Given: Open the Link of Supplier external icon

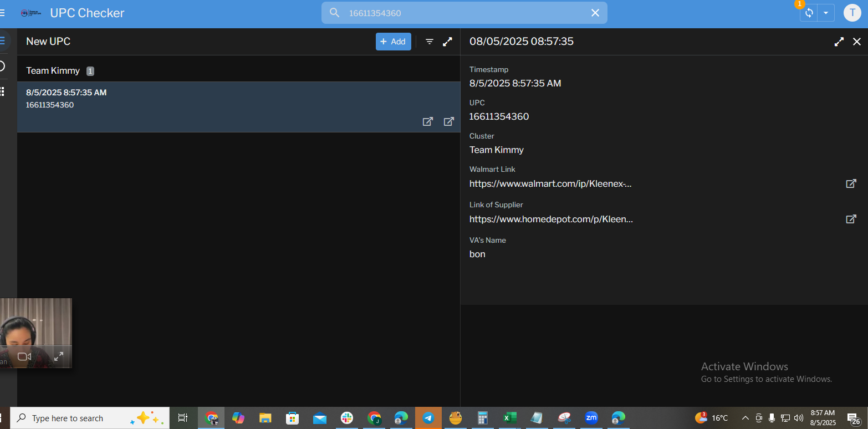Looking at the screenshot, I should [851, 219].
